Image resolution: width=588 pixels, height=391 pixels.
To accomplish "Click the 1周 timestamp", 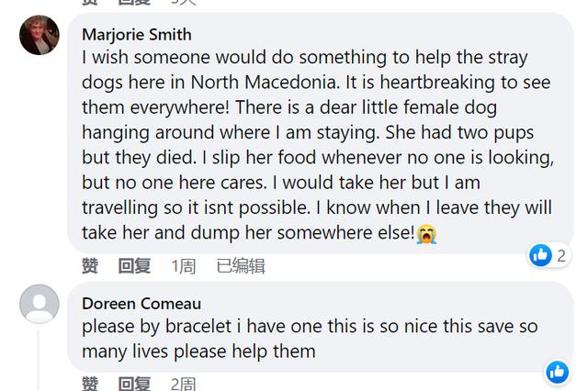I will point(183,266).
